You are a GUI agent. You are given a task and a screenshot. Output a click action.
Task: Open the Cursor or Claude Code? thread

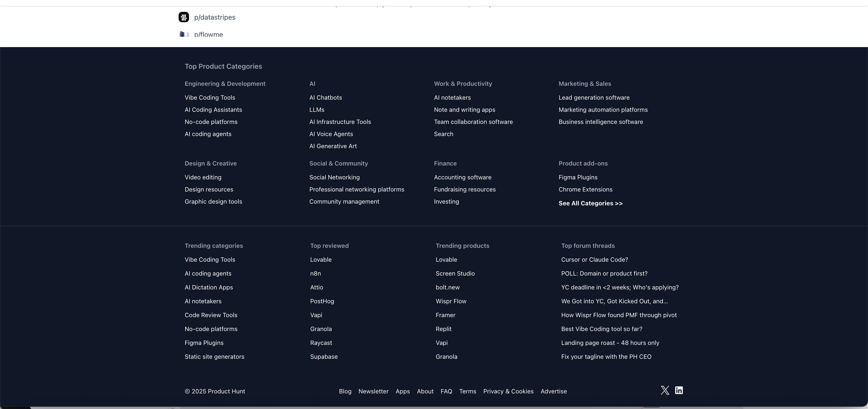[594, 260]
